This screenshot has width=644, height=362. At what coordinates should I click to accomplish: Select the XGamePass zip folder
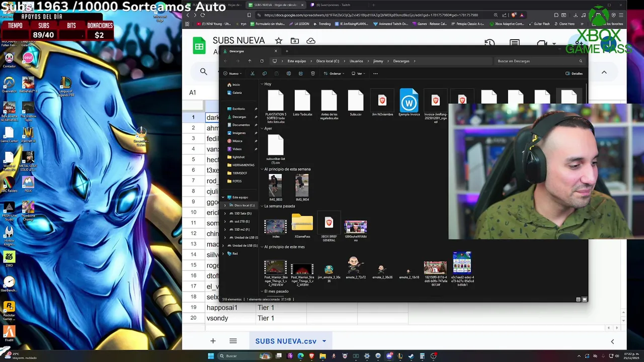pyautogui.click(x=302, y=226)
